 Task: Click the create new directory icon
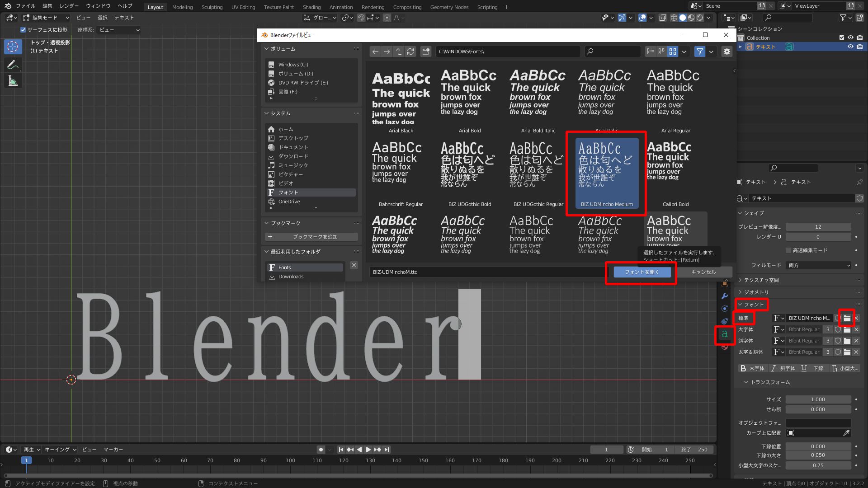pyautogui.click(x=425, y=52)
